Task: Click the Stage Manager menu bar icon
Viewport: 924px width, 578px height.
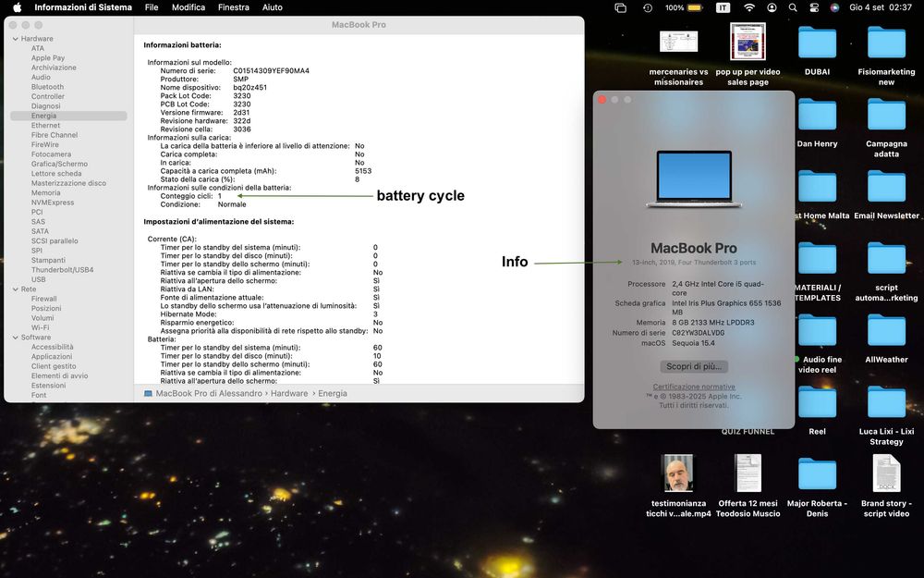Action: pyautogui.click(x=620, y=7)
